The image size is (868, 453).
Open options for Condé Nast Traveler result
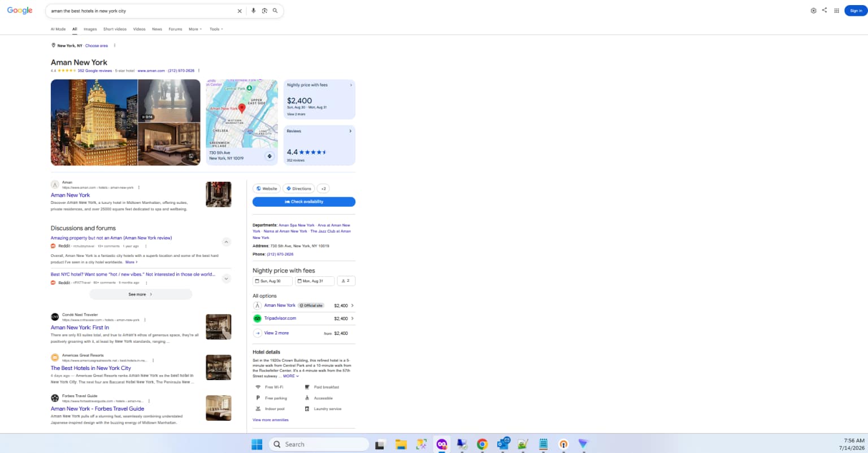pyautogui.click(x=145, y=320)
